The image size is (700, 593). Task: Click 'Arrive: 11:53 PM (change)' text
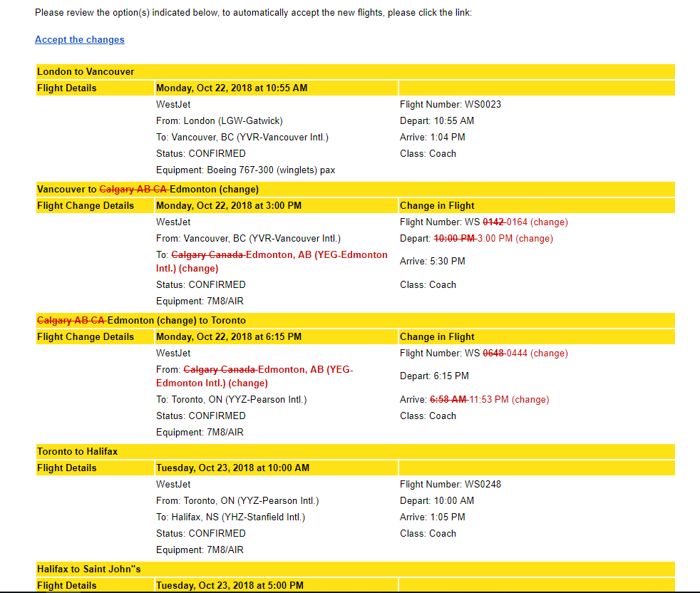pos(475,400)
